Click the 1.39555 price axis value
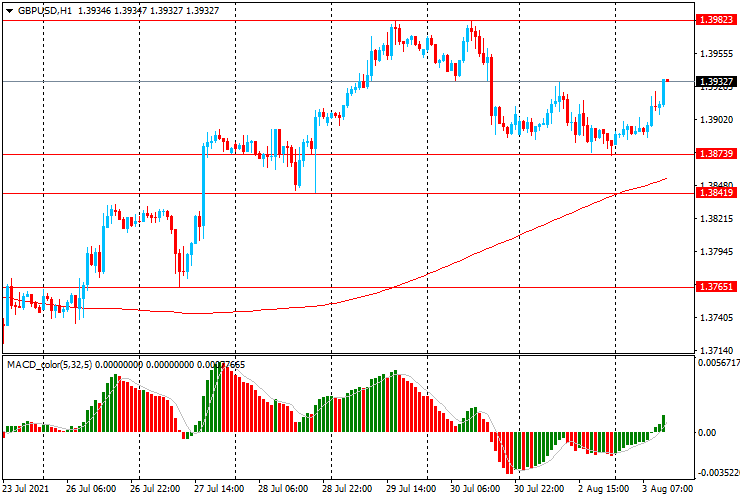The image size is (740, 500). pyautogui.click(x=717, y=54)
